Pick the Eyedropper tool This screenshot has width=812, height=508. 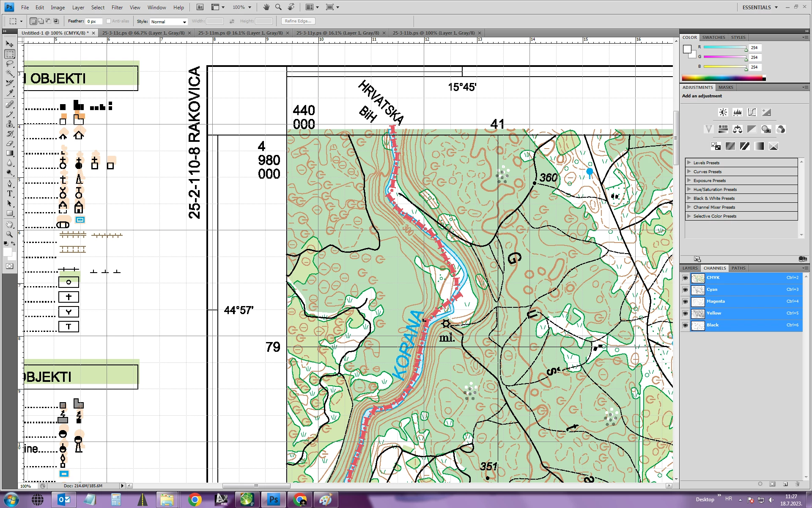coord(10,93)
